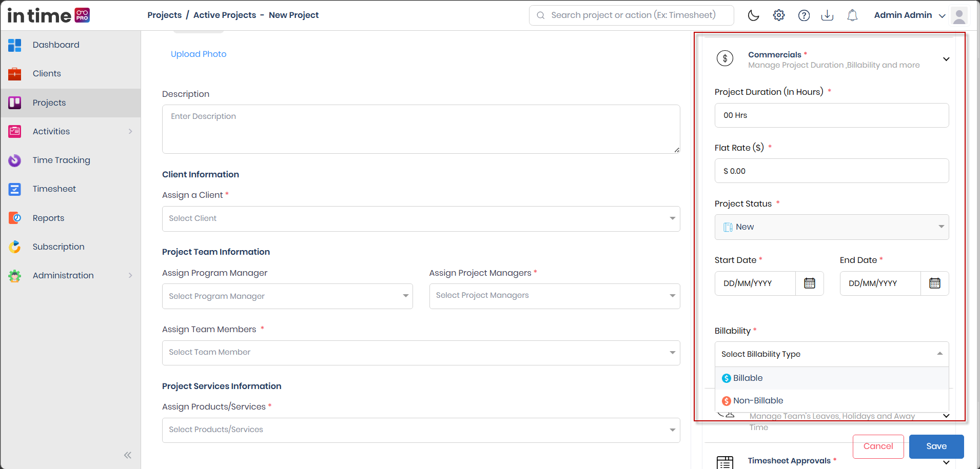
Task: Click the Upload Photo link
Action: point(199,54)
